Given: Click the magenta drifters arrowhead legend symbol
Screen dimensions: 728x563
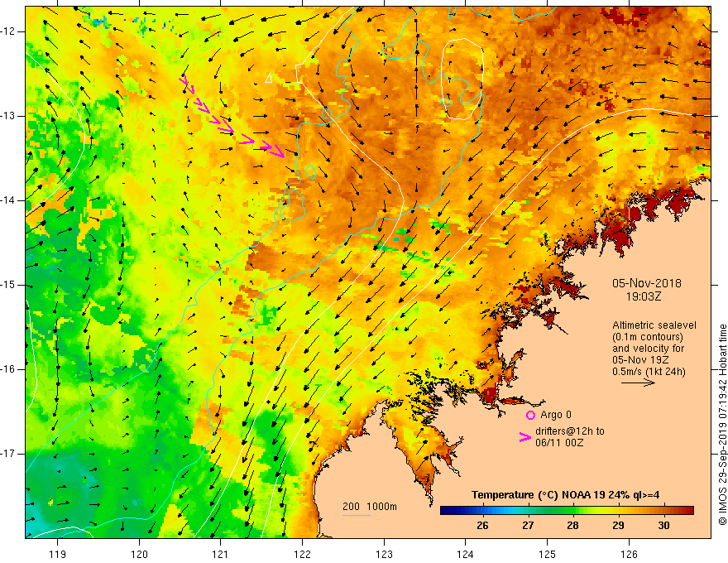Looking at the screenshot, I should [525, 437].
